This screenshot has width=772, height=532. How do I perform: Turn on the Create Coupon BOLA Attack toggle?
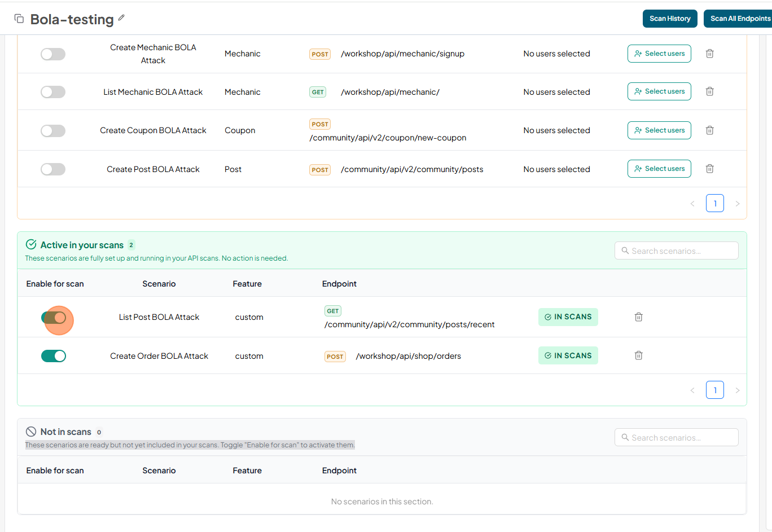click(x=53, y=131)
